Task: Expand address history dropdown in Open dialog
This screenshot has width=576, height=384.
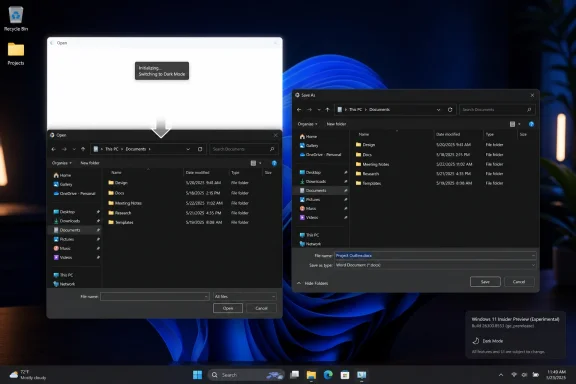Action: (x=188, y=149)
